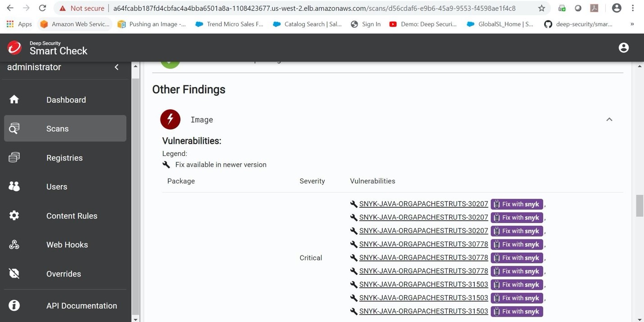
Task: Open the Content Rules menu item
Action: [x=65, y=216]
